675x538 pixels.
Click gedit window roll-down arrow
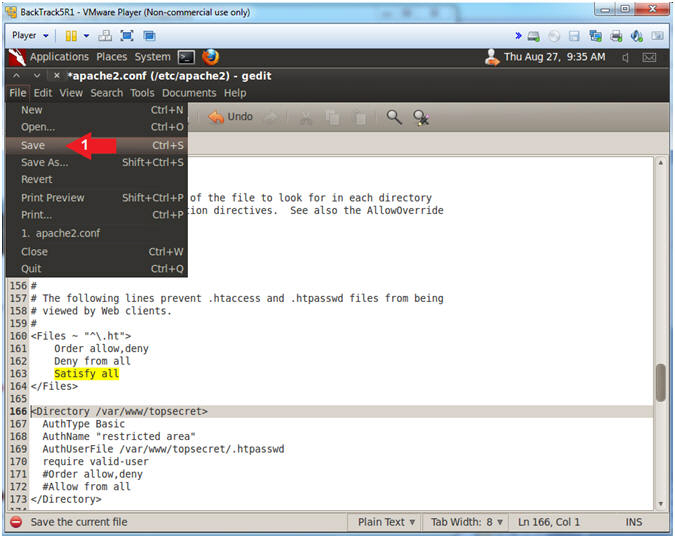[37, 76]
